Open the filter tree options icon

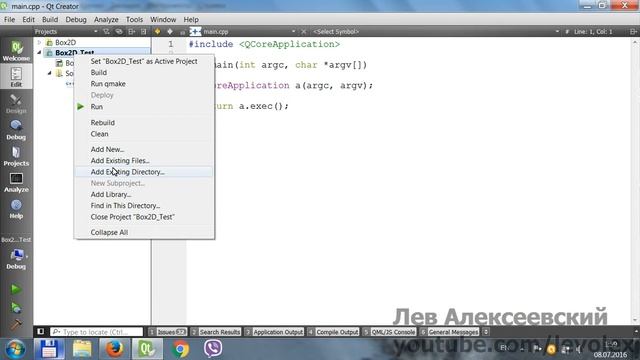pyautogui.click(x=107, y=31)
